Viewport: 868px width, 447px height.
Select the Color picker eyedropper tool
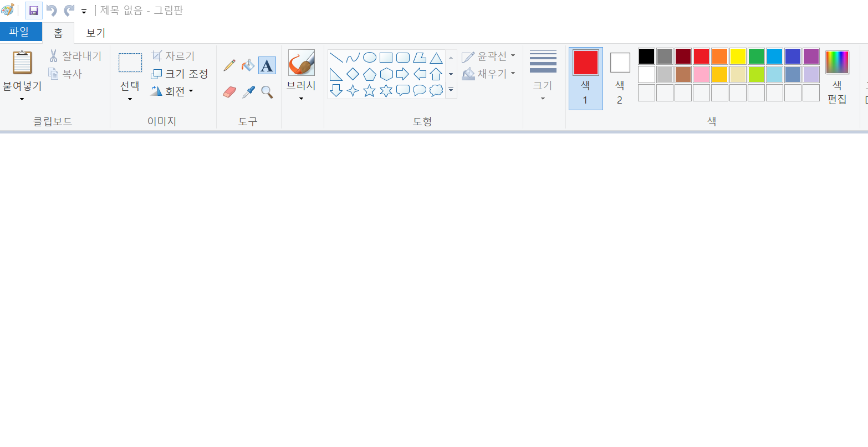(x=248, y=92)
